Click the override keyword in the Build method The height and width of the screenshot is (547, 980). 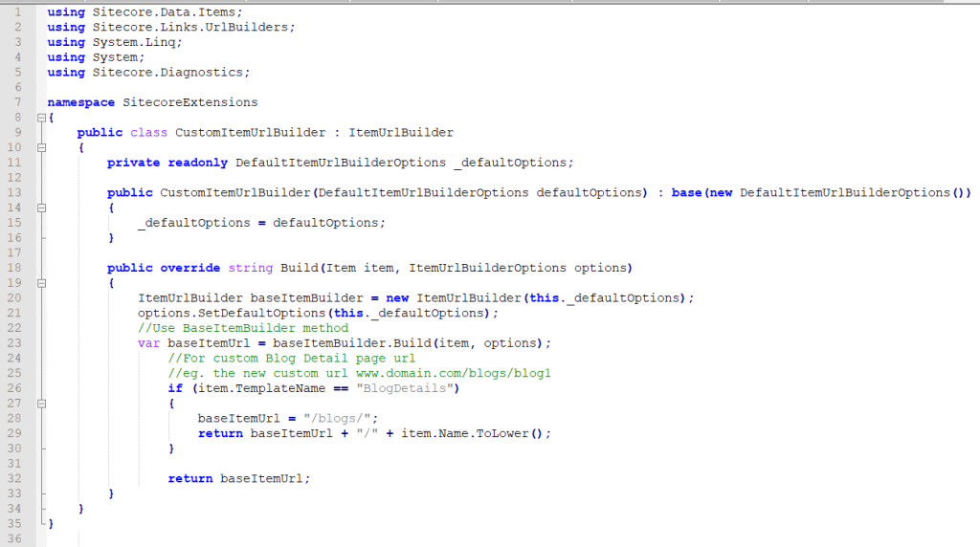189,268
